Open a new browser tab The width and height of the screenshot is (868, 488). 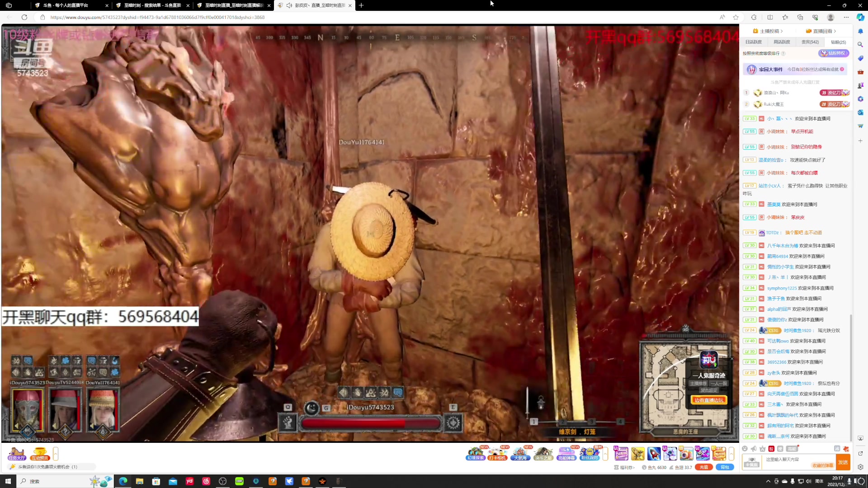click(361, 5)
